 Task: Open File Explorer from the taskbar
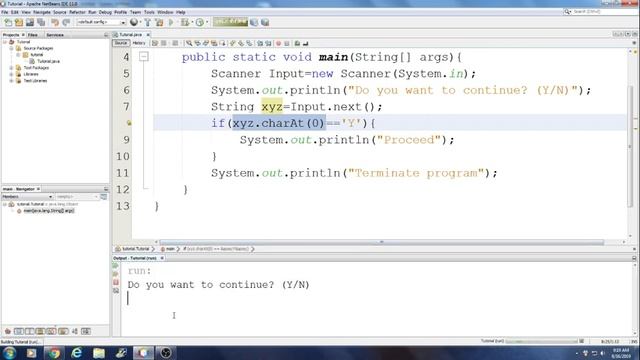pyautogui.click(x=99, y=353)
